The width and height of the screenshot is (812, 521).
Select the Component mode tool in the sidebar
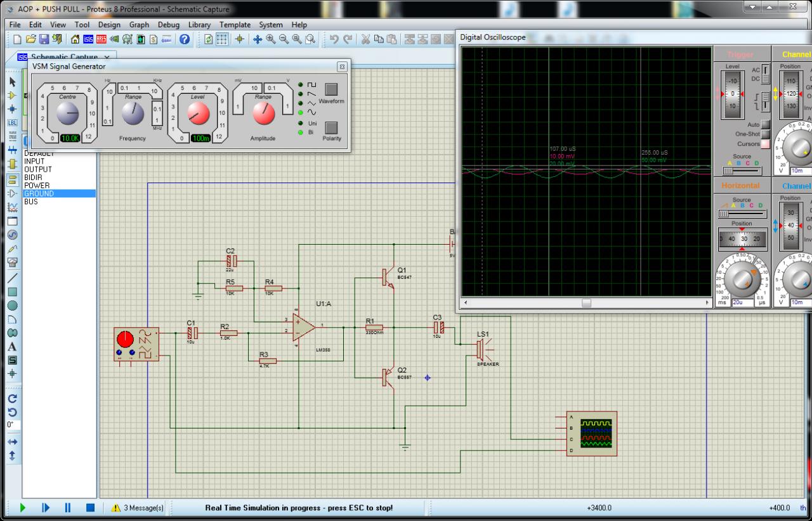[11, 95]
